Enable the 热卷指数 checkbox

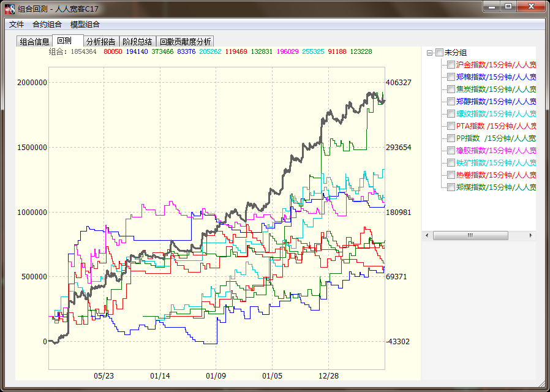451,175
